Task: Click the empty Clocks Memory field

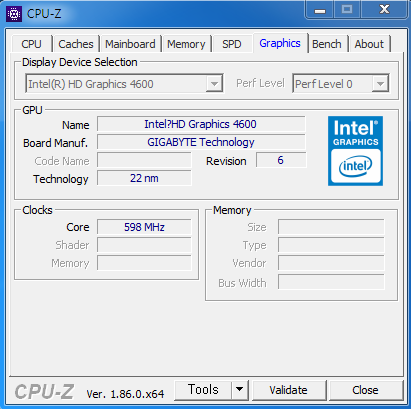Action: click(144, 263)
